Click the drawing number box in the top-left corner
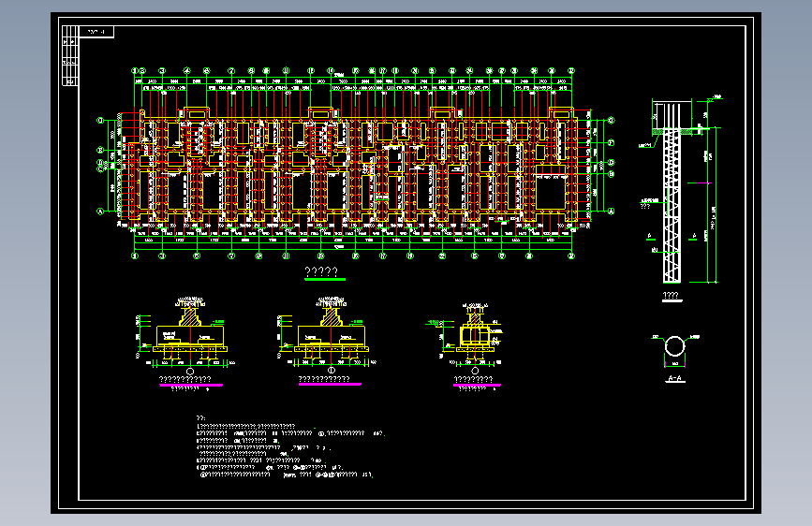Image resolution: width=812 pixels, height=526 pixels. point(96,32)
